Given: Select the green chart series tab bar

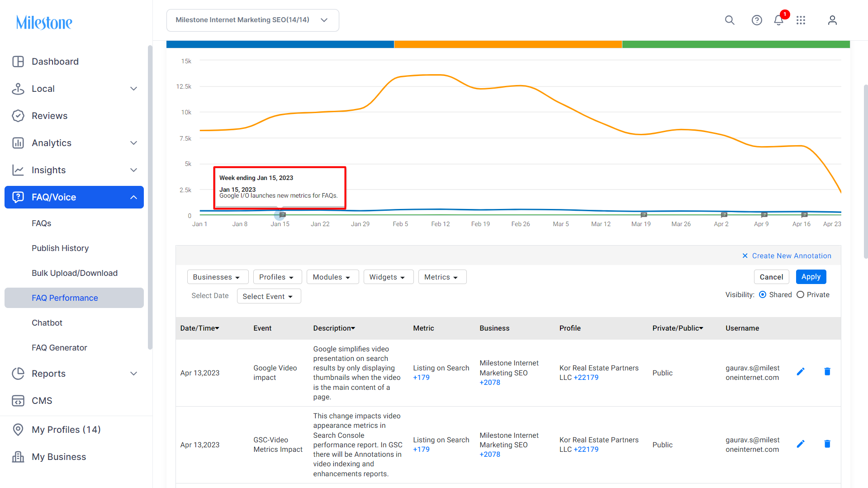Looking at the screenshot, I should tap(736, 44).
